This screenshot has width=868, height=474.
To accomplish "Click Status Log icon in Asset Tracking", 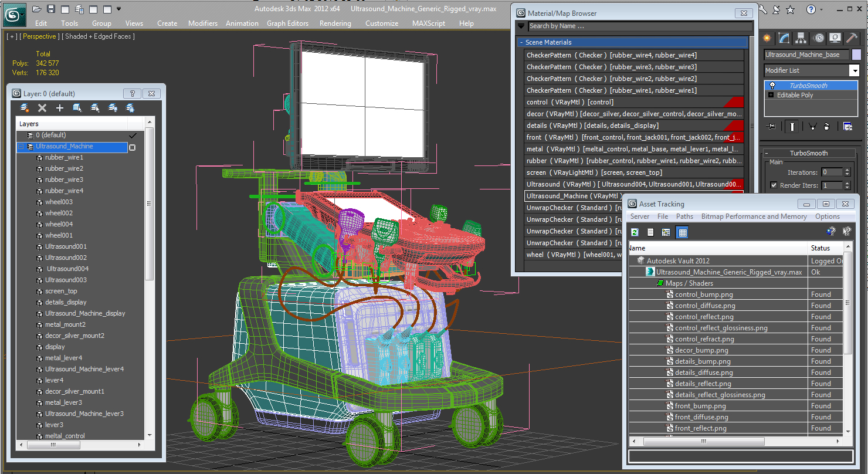I will [650, 232].
